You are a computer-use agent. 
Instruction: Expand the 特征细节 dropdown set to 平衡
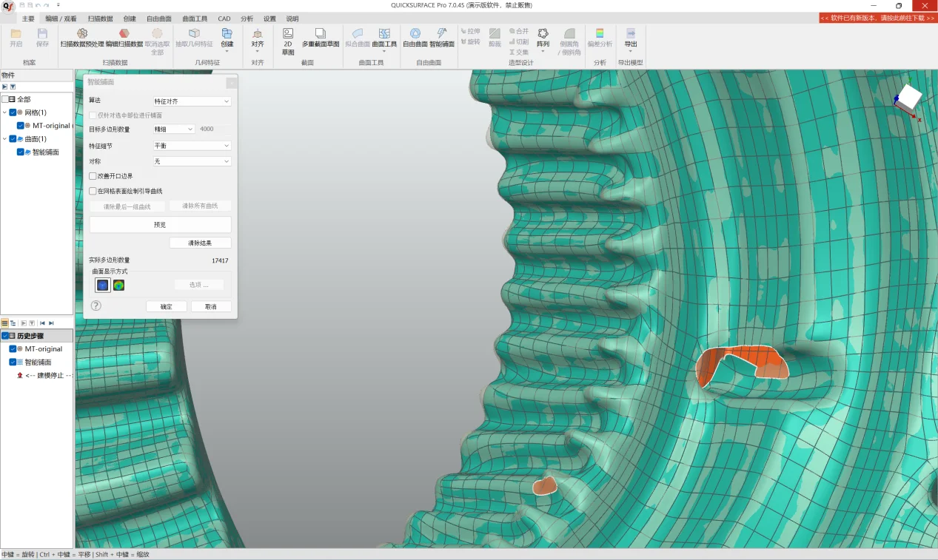point(192,146)
